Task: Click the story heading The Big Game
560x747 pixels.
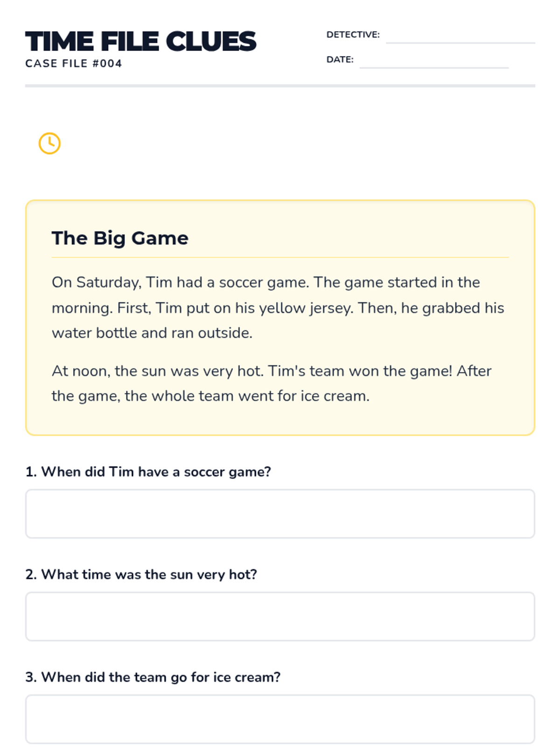Action: (x=120, y=238)
